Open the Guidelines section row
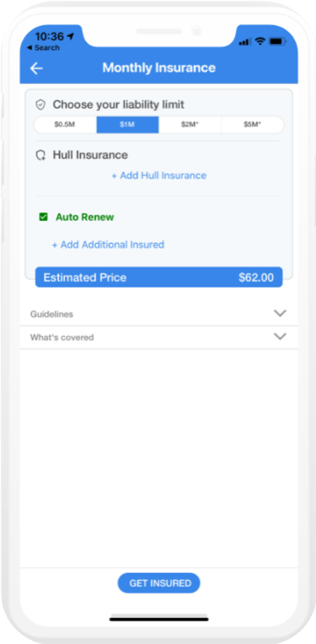Viewport: 316px width, 644px height. pyautogui.click(x=159, y=314)
